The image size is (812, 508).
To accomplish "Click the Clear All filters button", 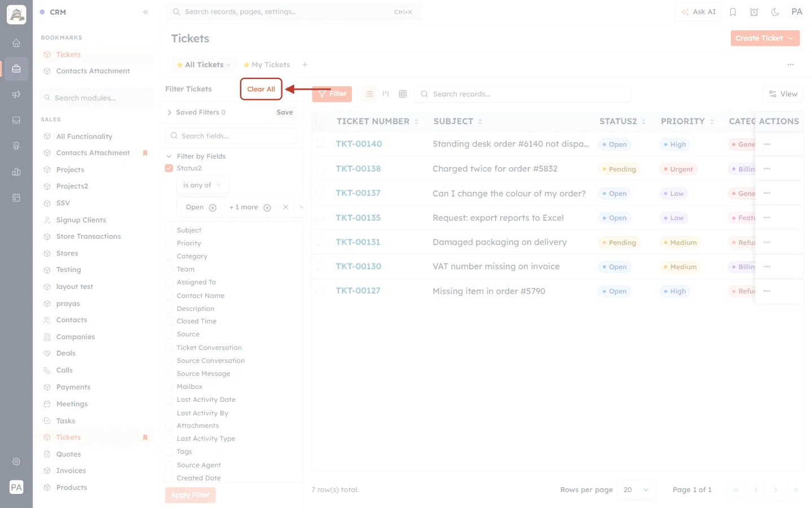I will click(x=261, y=89).
